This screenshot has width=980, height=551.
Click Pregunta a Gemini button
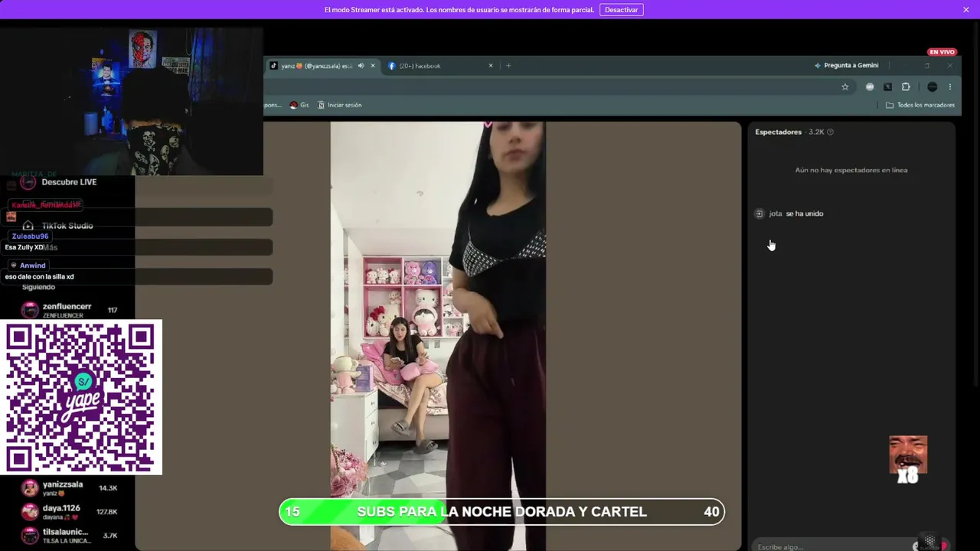[846, 66]
